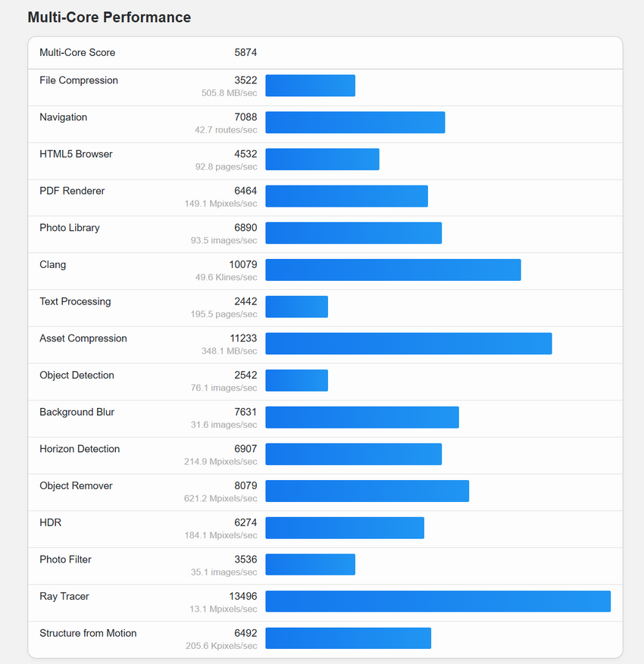
Task: Click the HTML5 Browser label
Action: (x=76, y=154)
